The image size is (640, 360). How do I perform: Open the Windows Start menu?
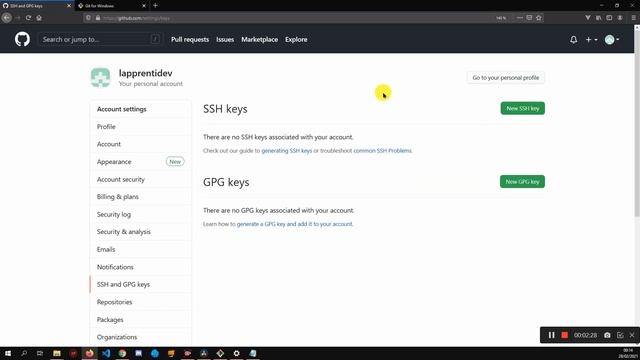coord(8,353)
